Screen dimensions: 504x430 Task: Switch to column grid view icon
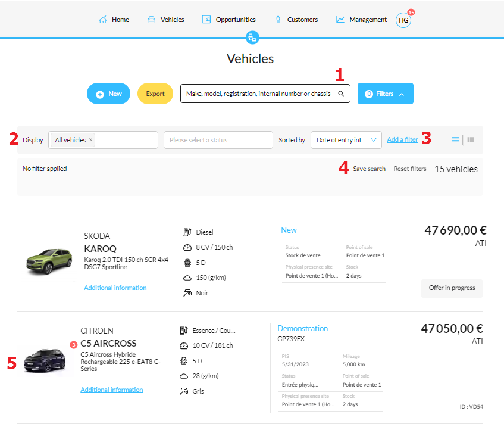[471, 139]
